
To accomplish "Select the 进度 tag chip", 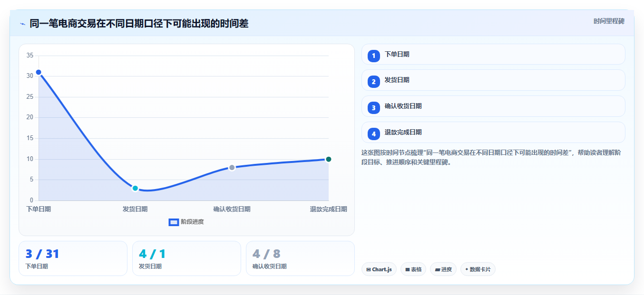I will [x=443, y=269].
